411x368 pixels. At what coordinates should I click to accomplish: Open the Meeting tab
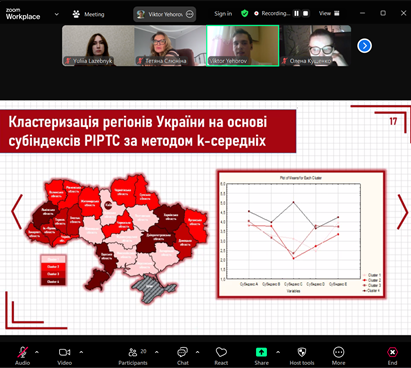(x=89, y=14)
